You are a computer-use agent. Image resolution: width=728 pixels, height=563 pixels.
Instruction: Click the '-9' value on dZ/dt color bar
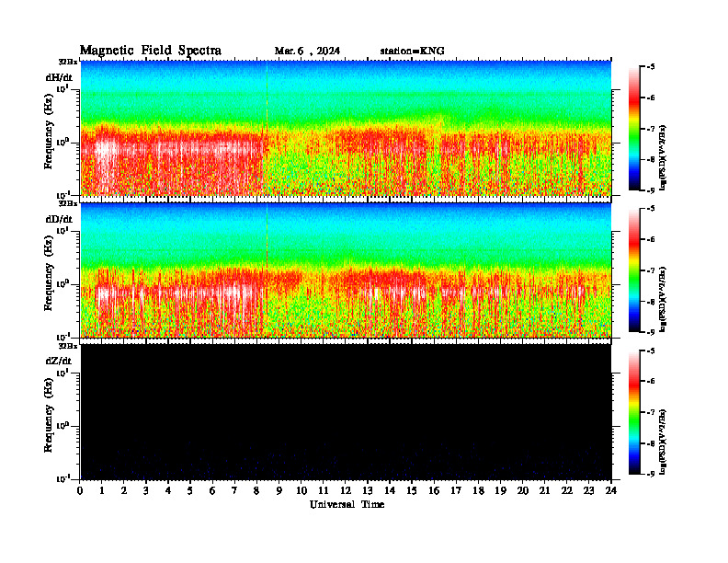pos(651,474)
